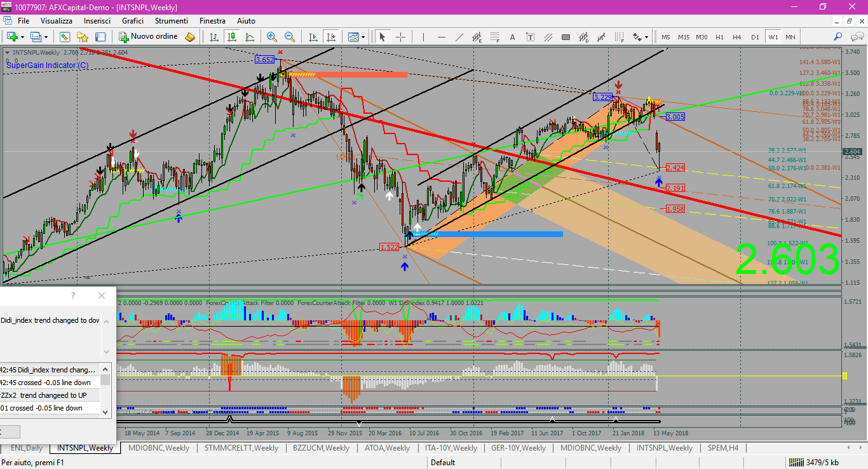Screen dimensions: 868x469
Task: Switch to ITA-10Y,Weekly chart tab
Action: coord(451,448)
